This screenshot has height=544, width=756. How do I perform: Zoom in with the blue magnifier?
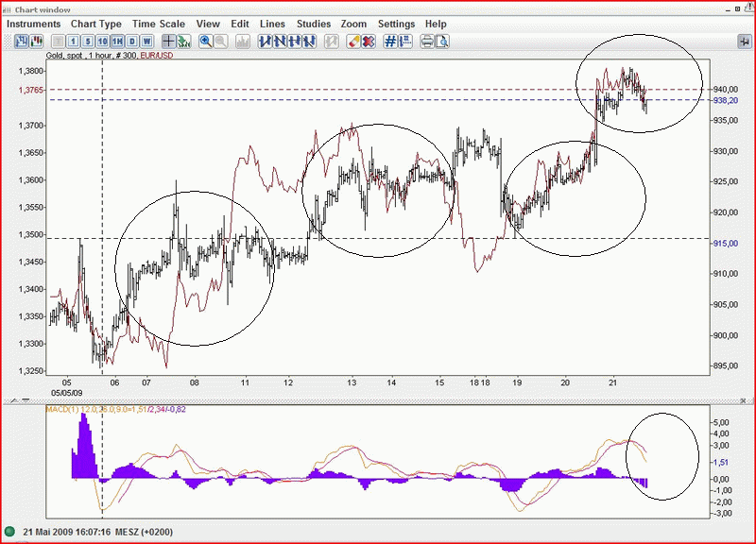pyautogui.click(x=206, y=42)
